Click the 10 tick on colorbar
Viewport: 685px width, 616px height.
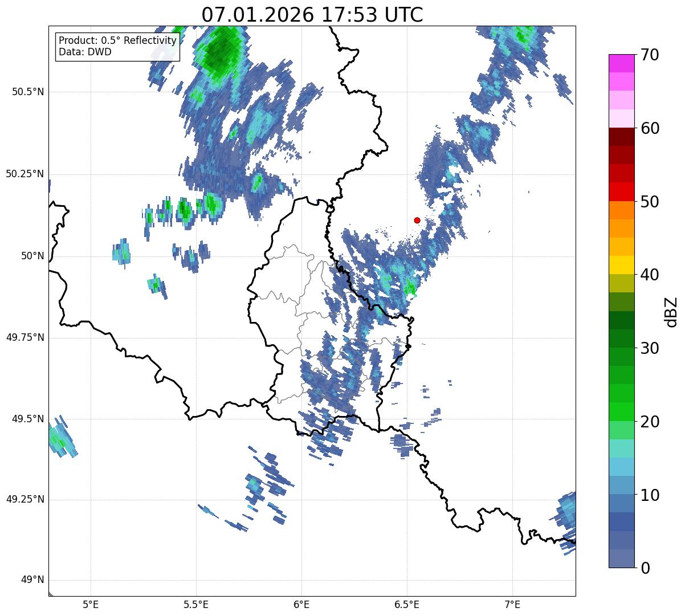click(x=650, y=495)
